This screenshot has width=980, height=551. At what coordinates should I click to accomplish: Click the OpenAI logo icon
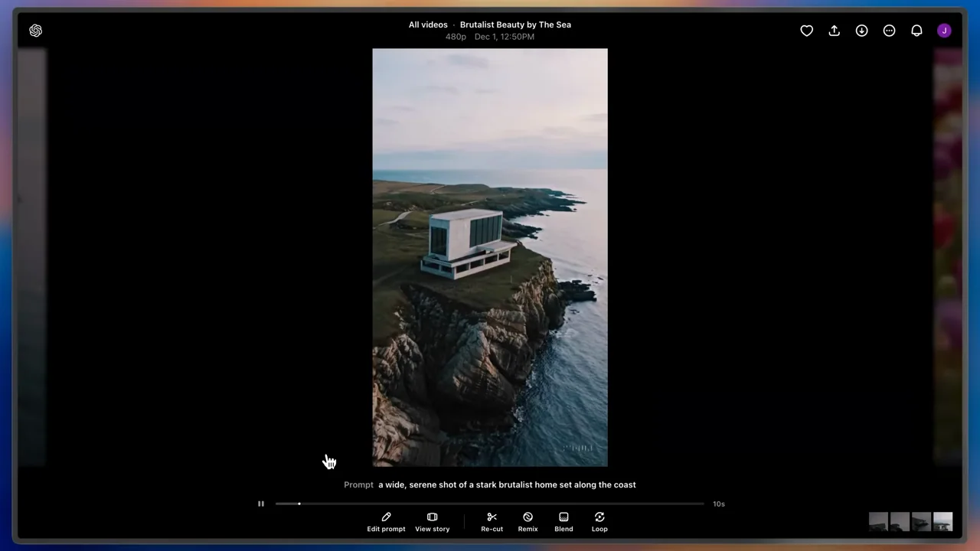(x=35, y=31)
